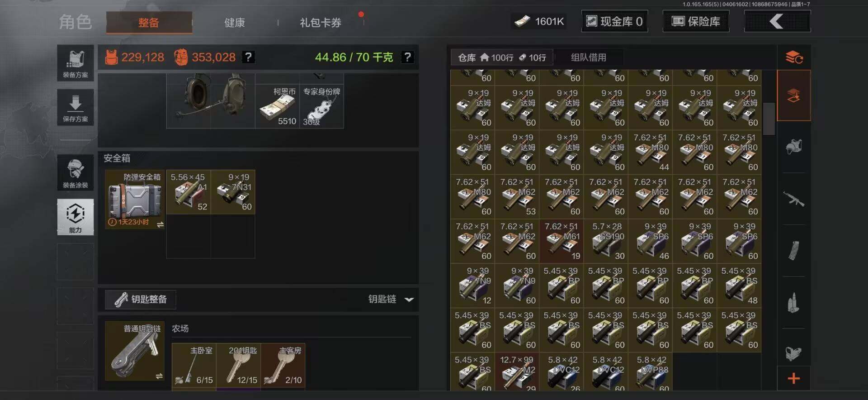868x400 pixels.
Task: Click the warehouse vertical scrollbar thumb
Action: click(x=769, y=119)
